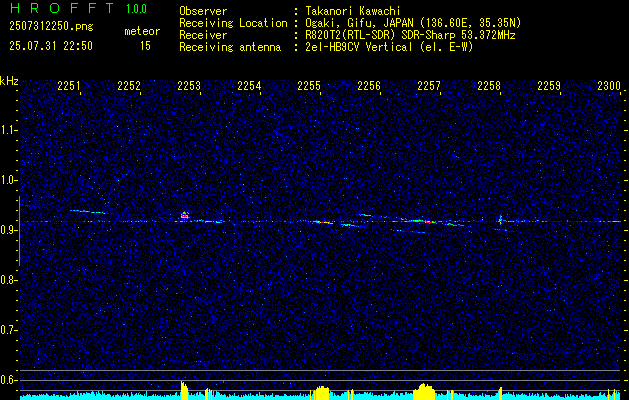Click the 2253 time axis label
Image resolution: width=629 pixels, height=400 pixels.
coord(189,85)
